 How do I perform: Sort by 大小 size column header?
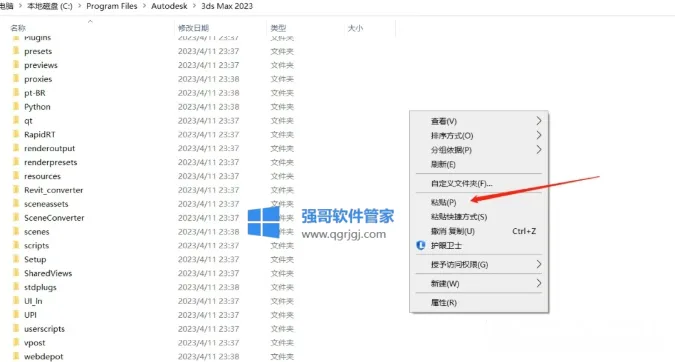[x=355, y=28]
